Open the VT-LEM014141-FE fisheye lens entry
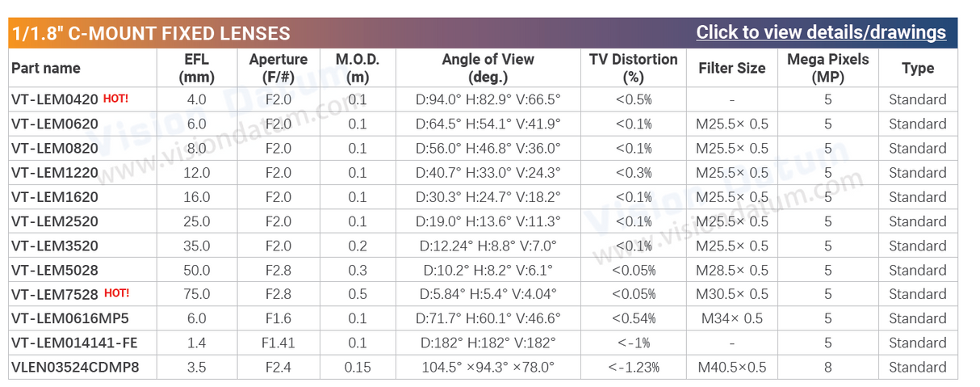 tap(74, 343)
